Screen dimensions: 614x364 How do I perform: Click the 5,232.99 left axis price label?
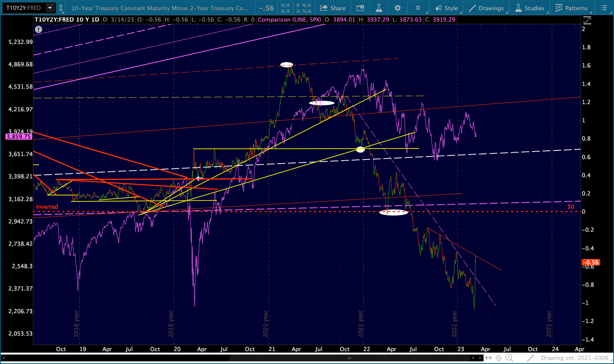tap(20, 42)
